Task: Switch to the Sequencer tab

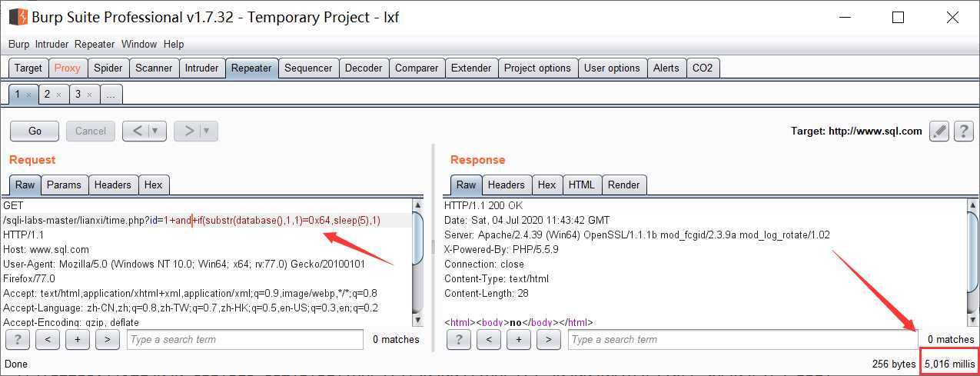Action: point(308,68)
